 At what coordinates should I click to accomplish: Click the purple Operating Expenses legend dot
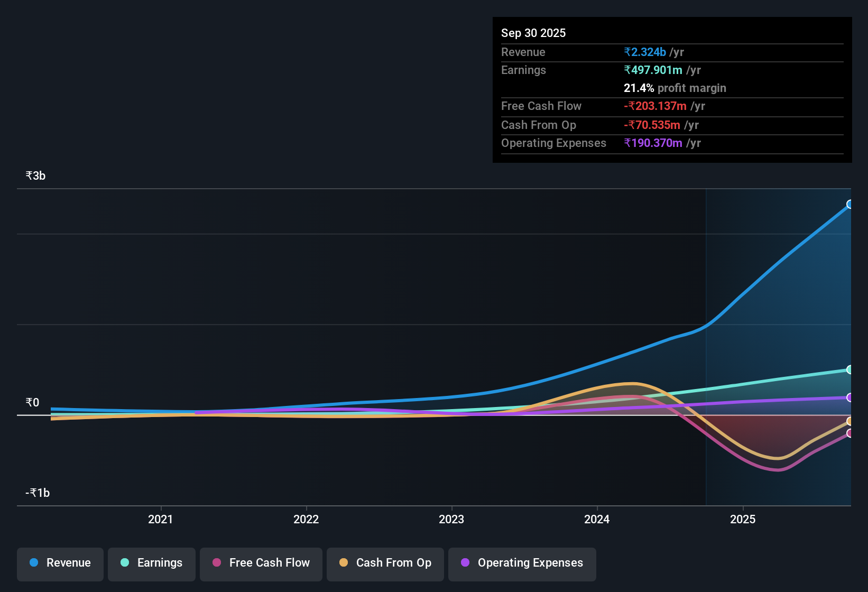point(465,563)
